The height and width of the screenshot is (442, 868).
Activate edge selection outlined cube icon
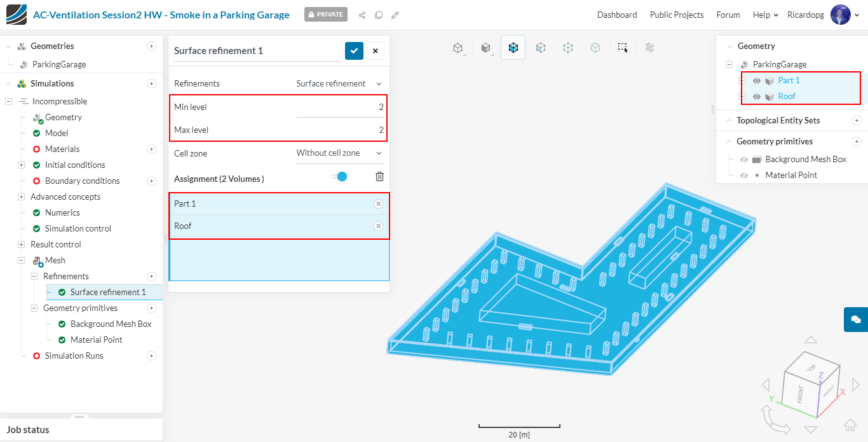point(595,48)
